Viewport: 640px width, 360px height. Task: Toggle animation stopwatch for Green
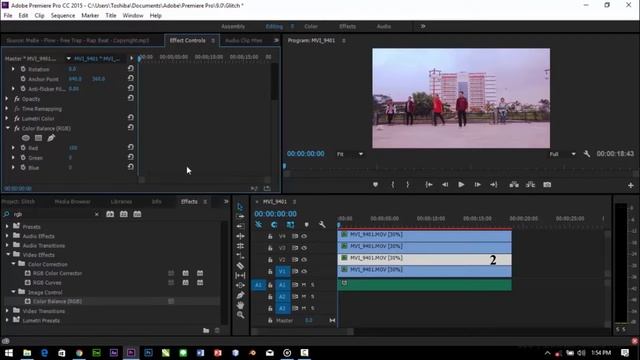(x=23, y=158)
